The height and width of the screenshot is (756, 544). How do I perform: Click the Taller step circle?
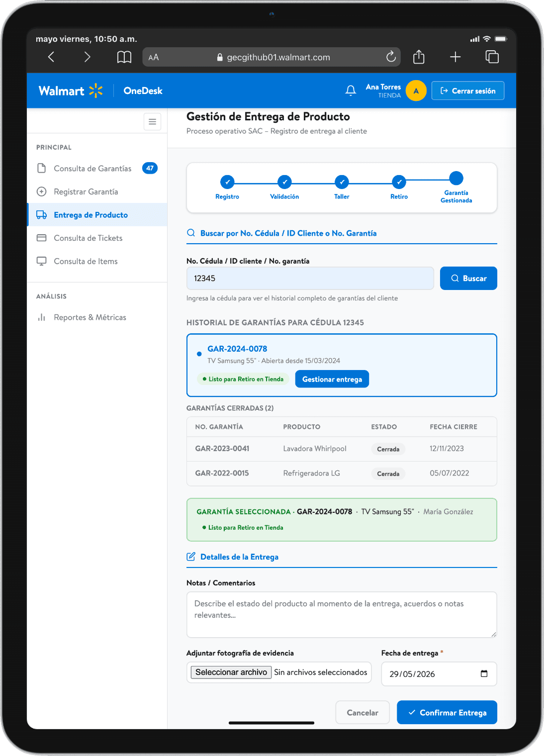click(342, 182)
